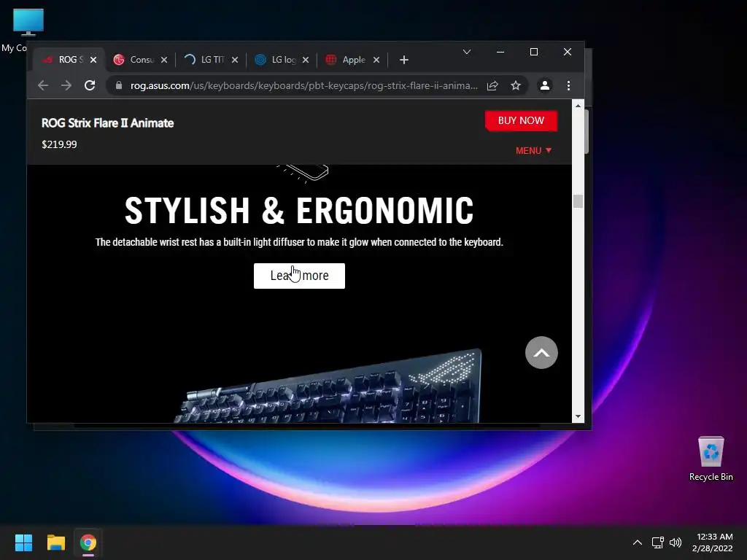The height and width of the screenshot is (560, 747).
Task: Open the tab search chevron
Action: (x=467, y=52)
